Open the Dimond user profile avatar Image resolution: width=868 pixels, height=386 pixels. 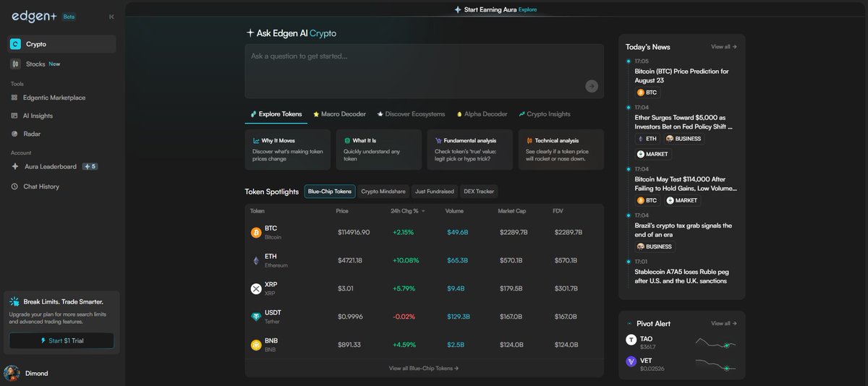pyautogui.click(x=12, y=373)
